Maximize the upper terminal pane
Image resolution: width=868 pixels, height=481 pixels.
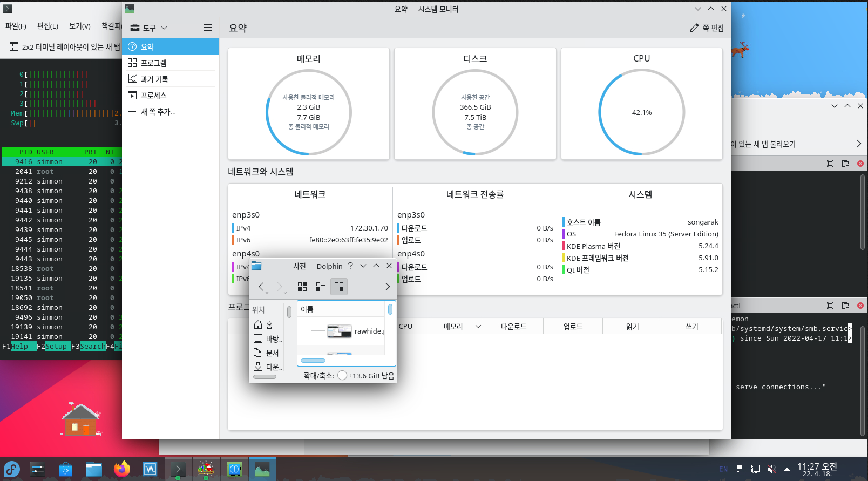pyautogui.click(x=830, y=164)
